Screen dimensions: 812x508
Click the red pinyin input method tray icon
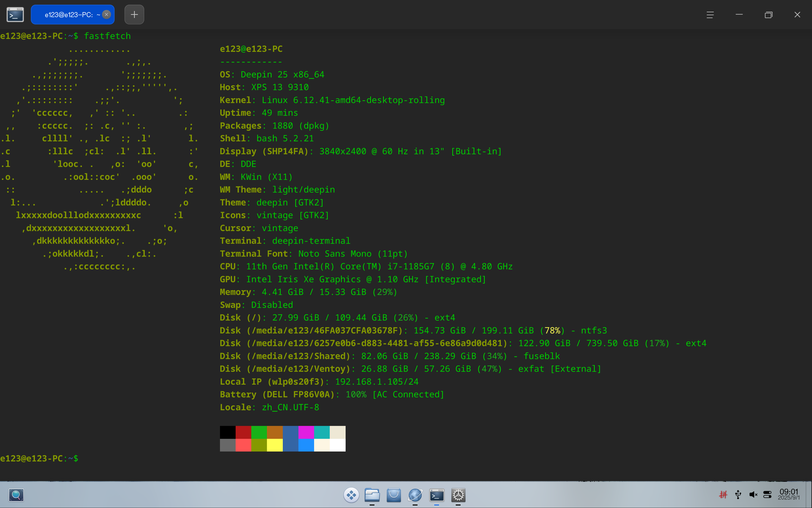point(723,495)
